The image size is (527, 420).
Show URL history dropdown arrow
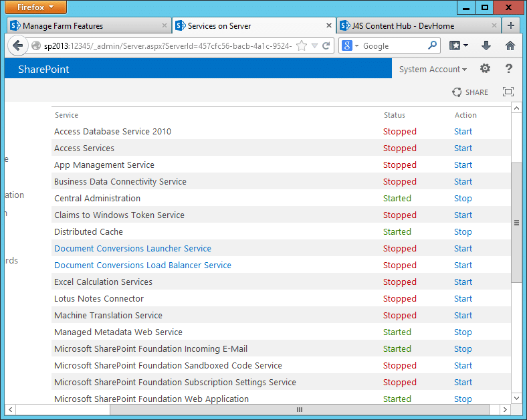pos(314,45)
